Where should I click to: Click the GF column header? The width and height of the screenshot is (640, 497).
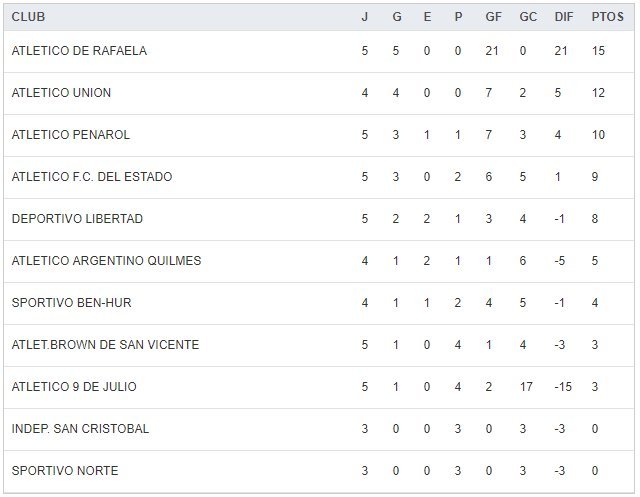tap(494, 17)
